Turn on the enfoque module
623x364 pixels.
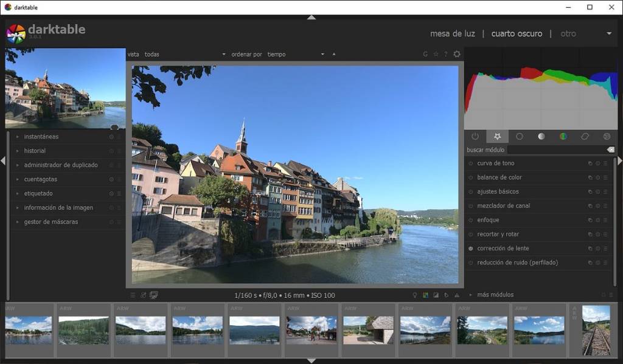[x=471, y=220]
